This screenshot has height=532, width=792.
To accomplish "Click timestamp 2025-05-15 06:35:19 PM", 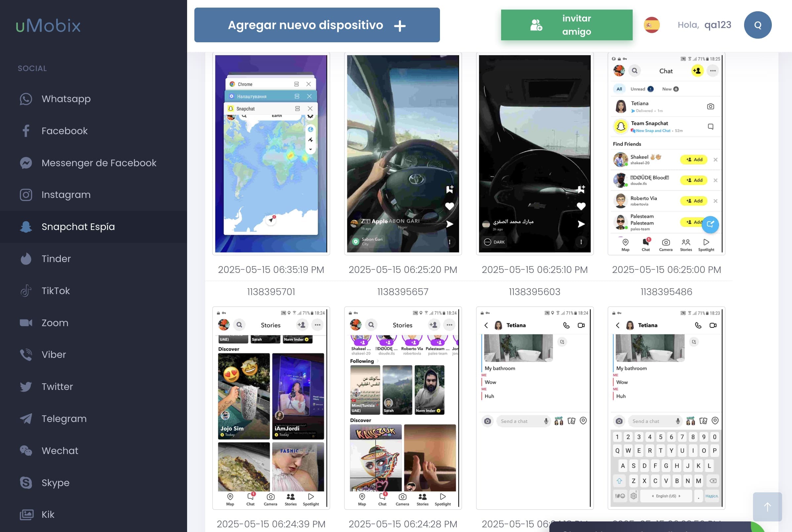I will coord(271,270).
